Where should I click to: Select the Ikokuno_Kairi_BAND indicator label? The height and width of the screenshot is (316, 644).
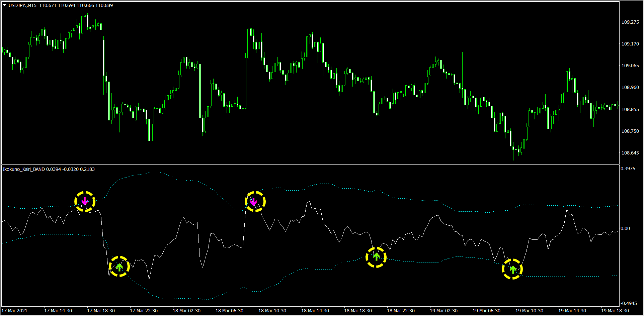24,169
